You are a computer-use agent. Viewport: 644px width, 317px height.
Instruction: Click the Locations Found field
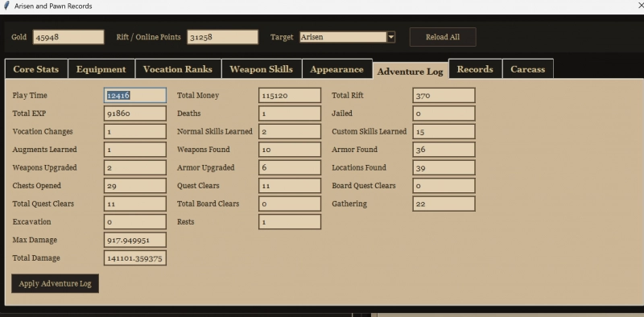coord(444,167)
